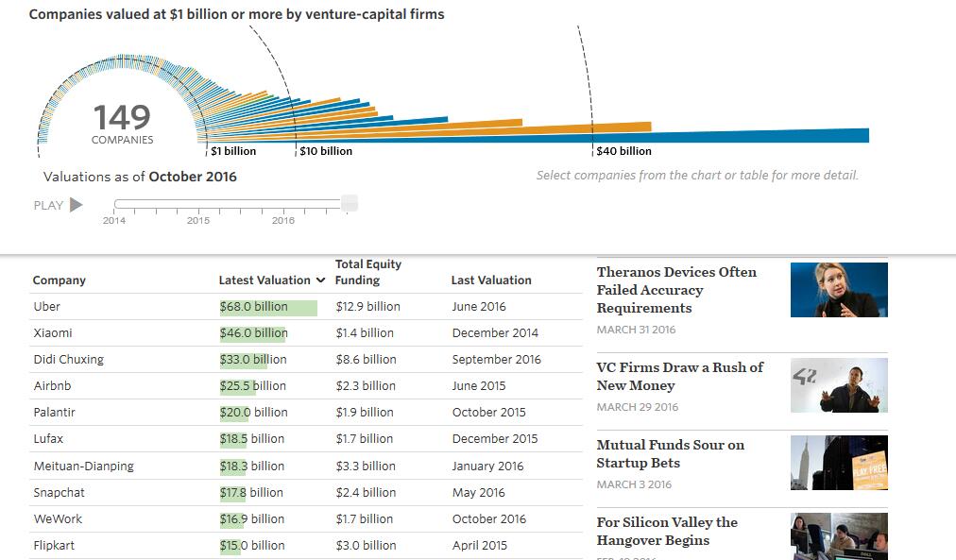The height and width of the screenshot is (560, 956).
Task: Select the Snapchat company entry
Action: pyautogui.click(x=59, y=493)
